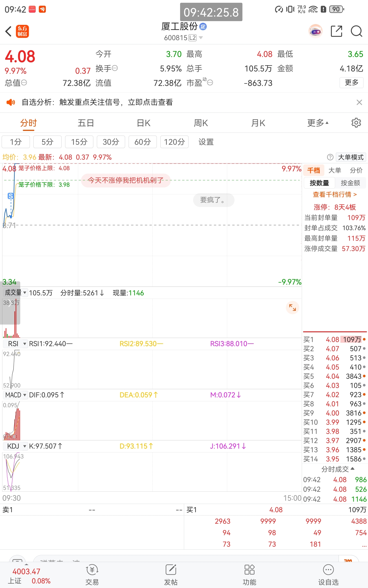Open the RSI indicator dropdown
Viewport: 368px width, 588px height.
coord(15,344)
